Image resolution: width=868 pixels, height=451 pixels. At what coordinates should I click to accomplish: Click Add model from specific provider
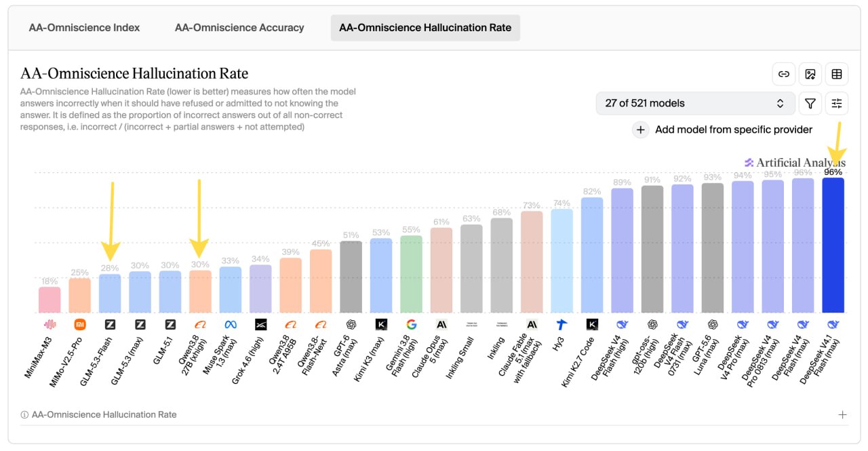click(x=734, y=130)
